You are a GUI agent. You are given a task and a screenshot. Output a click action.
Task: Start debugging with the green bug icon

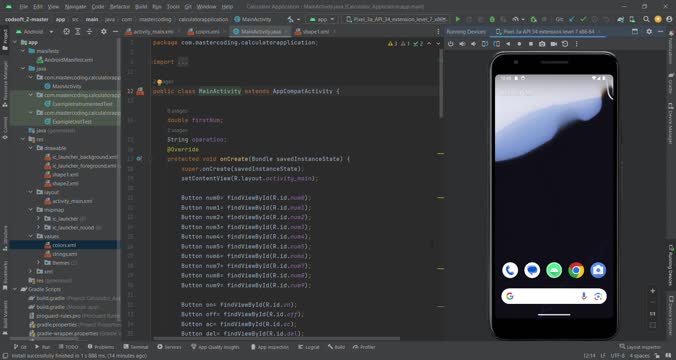tap(492, 19)
